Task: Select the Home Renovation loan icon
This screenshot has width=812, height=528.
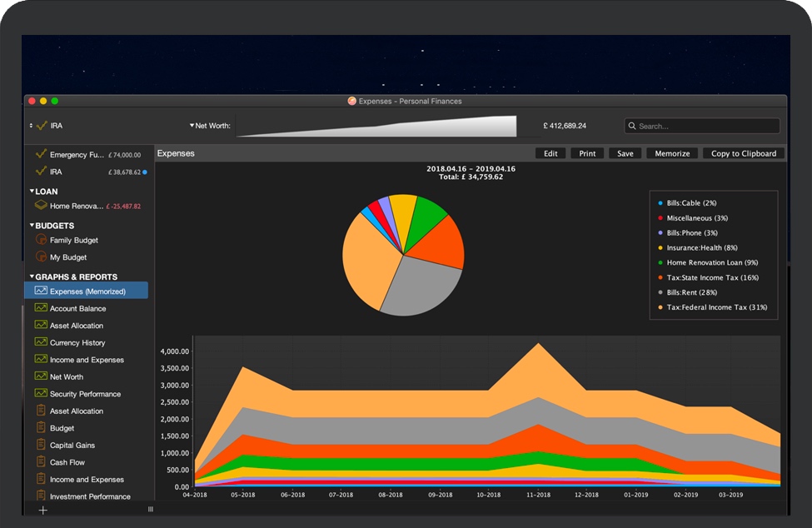Action: pos(41,206)
